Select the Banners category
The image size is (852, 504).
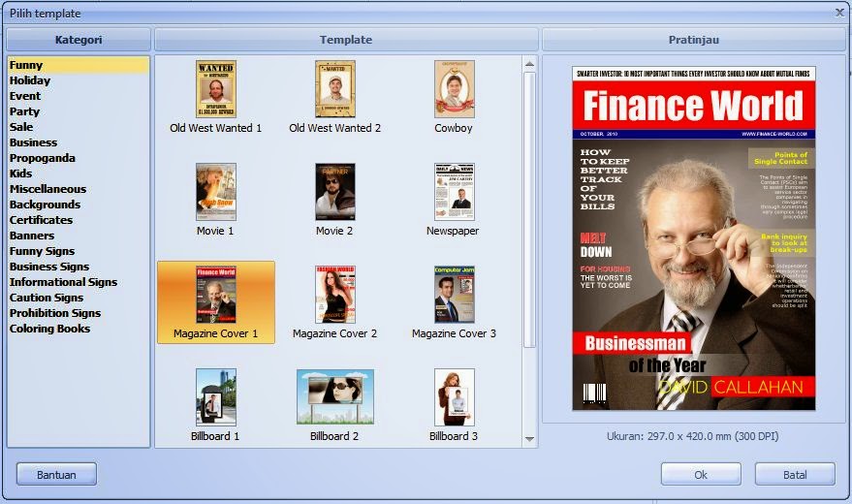[x=79, y=236]
